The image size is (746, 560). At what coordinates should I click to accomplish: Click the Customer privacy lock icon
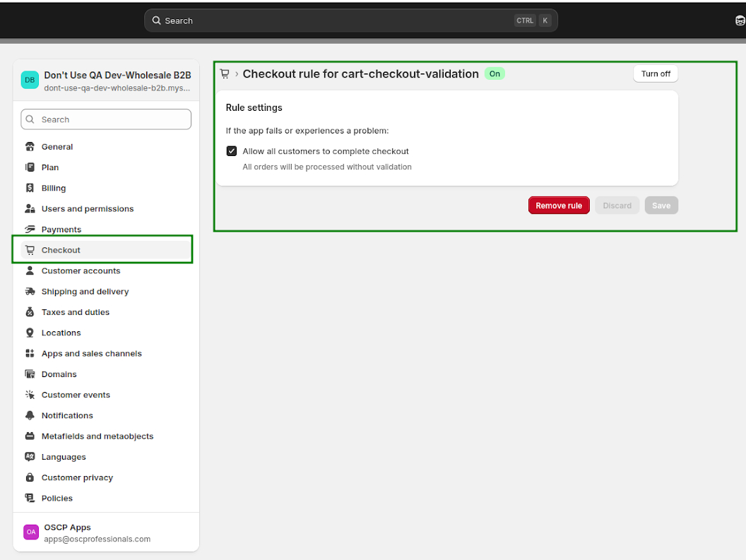point(30,477)
